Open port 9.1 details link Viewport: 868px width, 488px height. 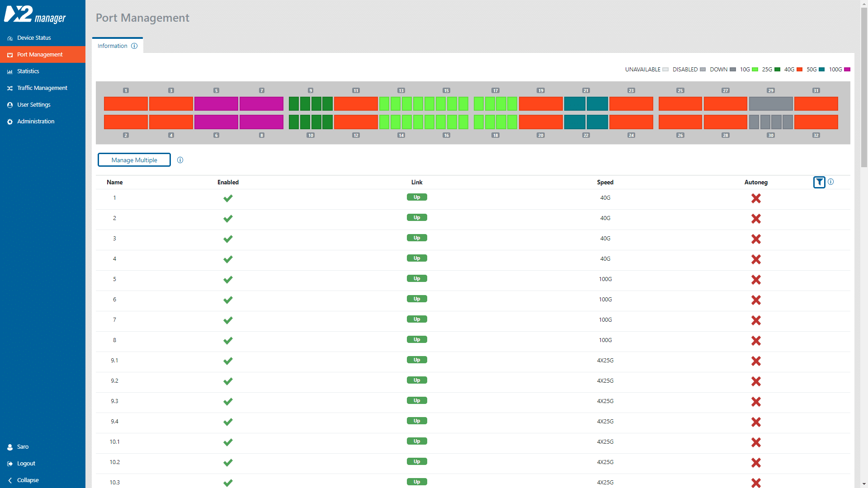(x=114, y=360)
